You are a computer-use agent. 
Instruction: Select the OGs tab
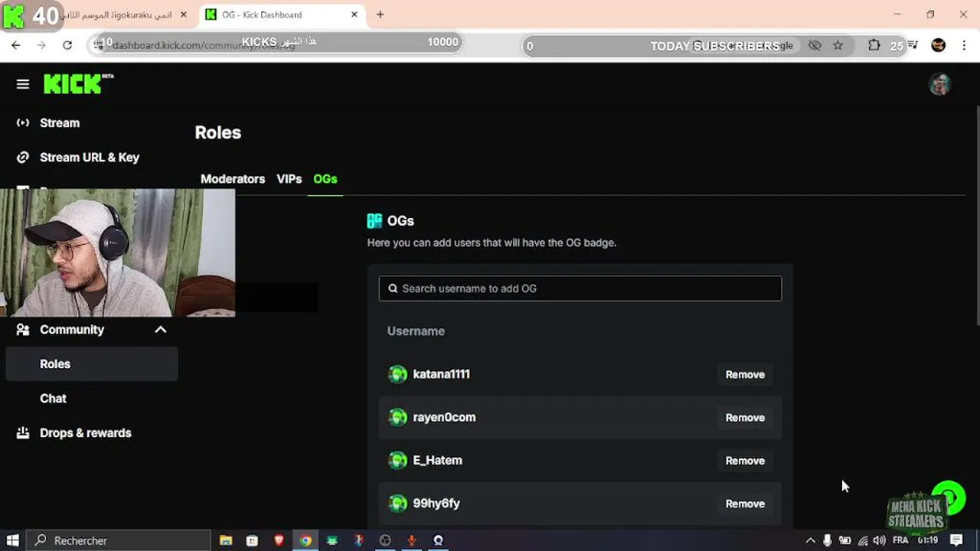pos(325,179)
